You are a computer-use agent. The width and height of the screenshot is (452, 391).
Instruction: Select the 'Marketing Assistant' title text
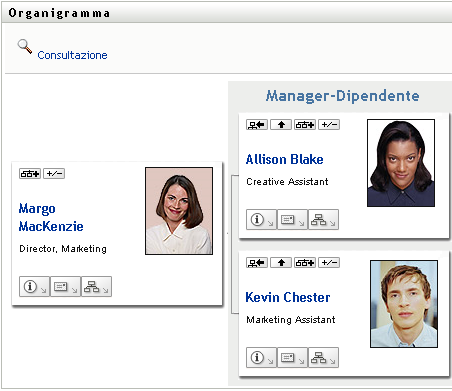(x=291, y=320)
